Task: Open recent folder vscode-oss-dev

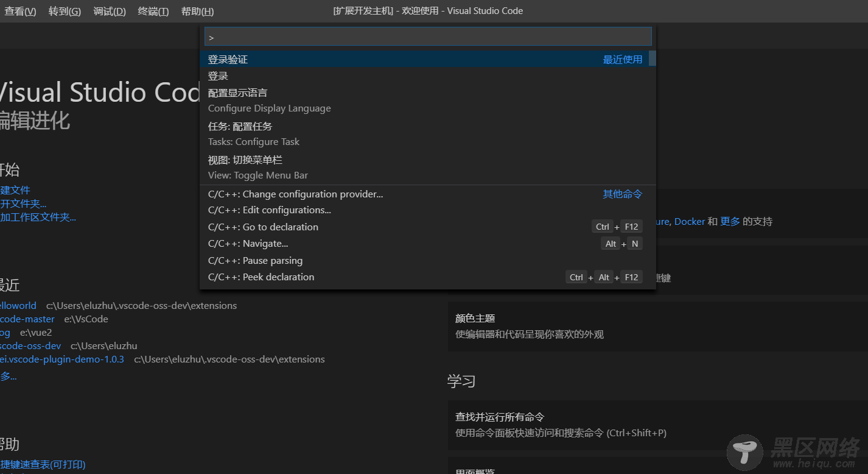Action: coord(30,346)
